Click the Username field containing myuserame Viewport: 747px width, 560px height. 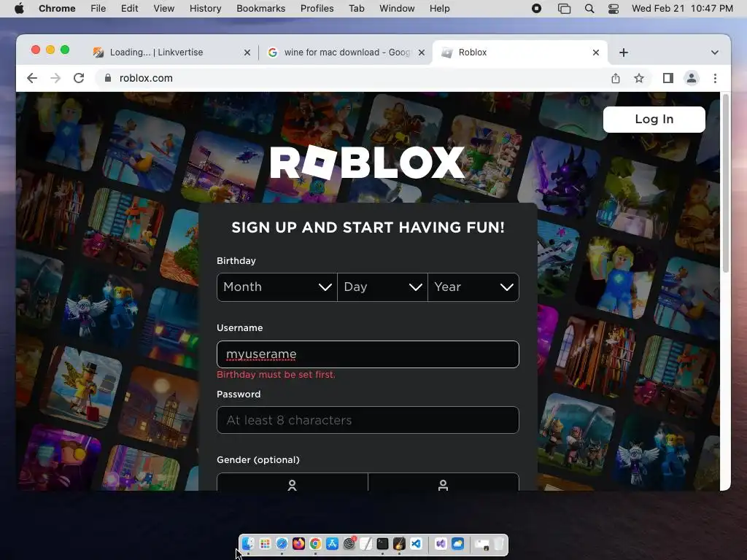[x=368, y=354]
